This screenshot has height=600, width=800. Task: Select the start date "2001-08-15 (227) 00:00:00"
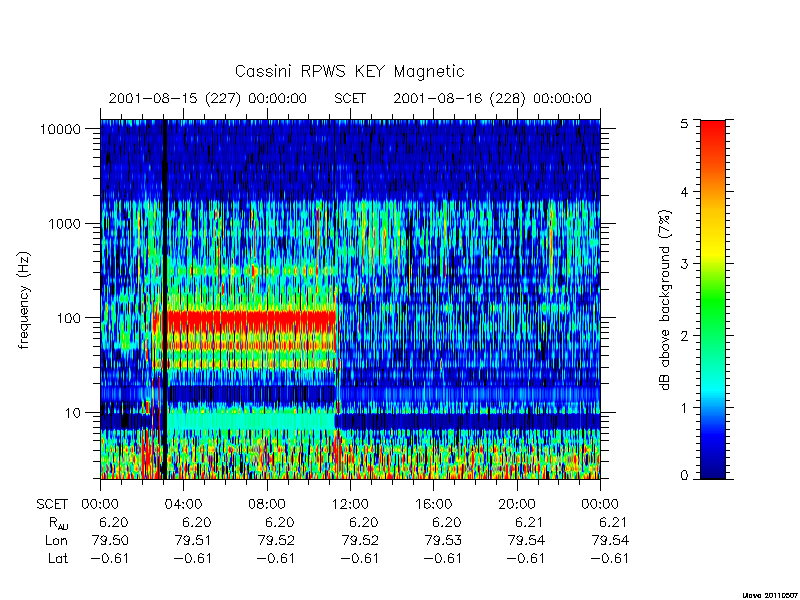pyautogui.click(x=208, y=98)
